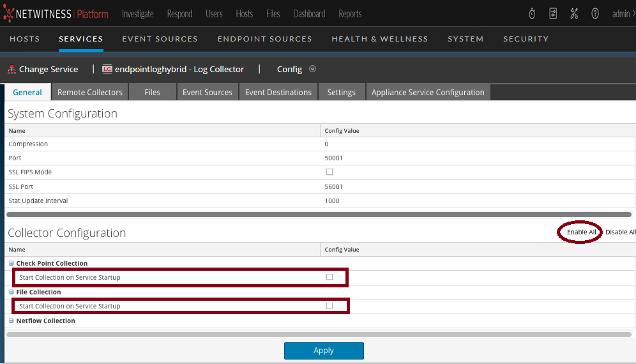
Task: Open the Config dropdown arrow
Action: click(x=312, y=69)
